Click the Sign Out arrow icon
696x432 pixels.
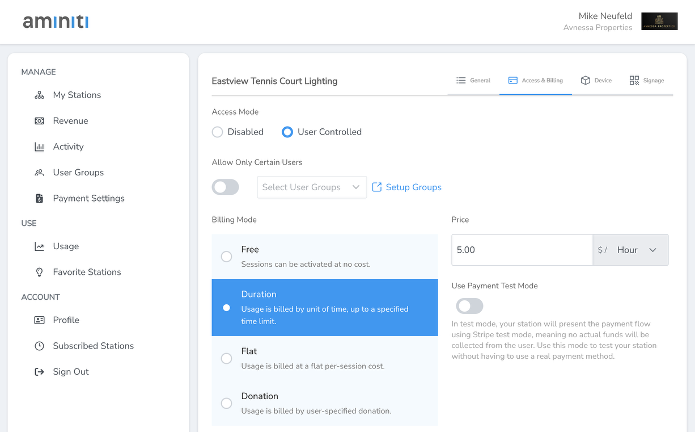[x=40, y=372]
